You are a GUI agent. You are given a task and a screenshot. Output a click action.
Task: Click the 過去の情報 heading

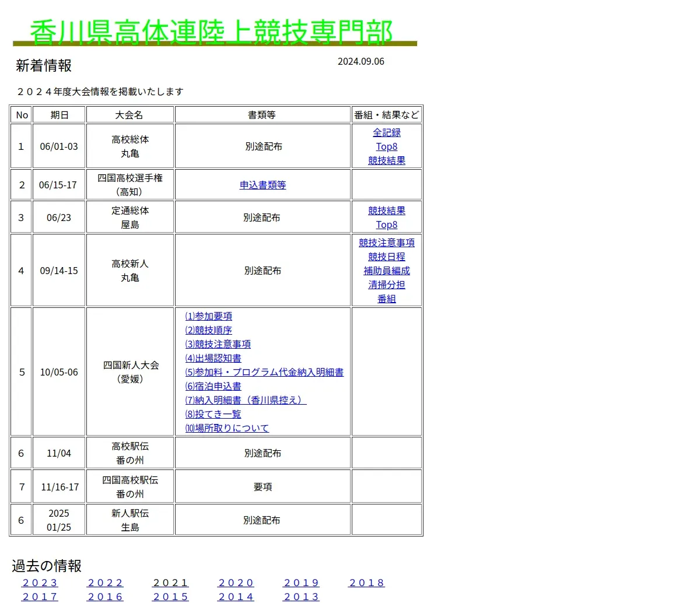[47, 566]
